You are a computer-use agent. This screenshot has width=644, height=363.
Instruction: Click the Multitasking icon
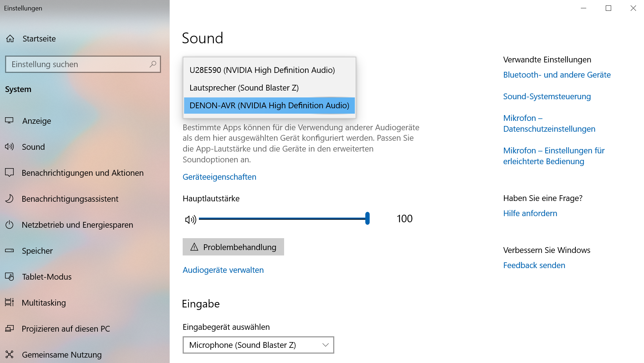pos(9,302)
